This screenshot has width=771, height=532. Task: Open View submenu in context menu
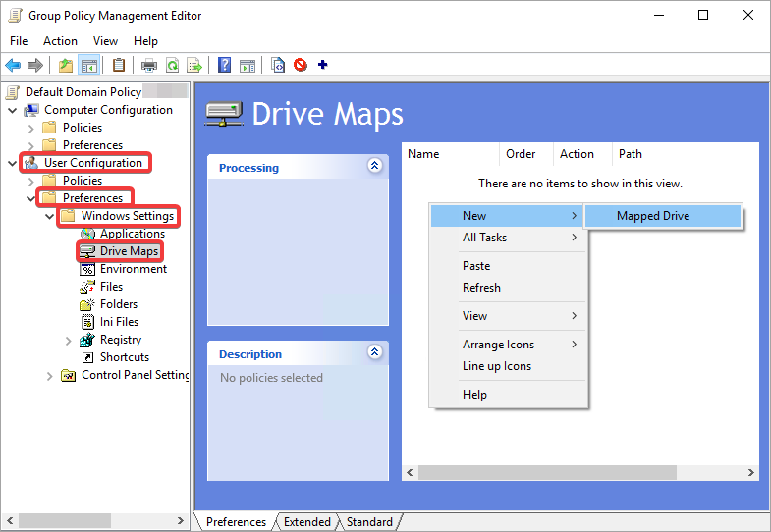(509, 316)
